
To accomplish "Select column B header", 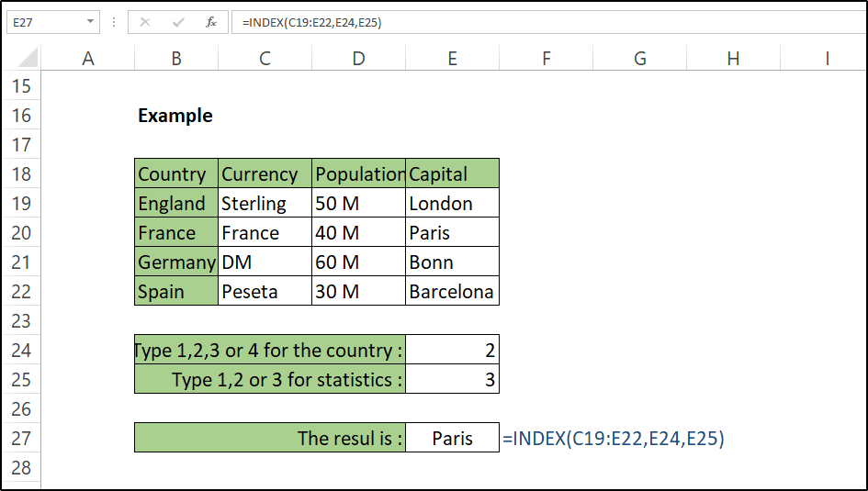I will point(176,58).
